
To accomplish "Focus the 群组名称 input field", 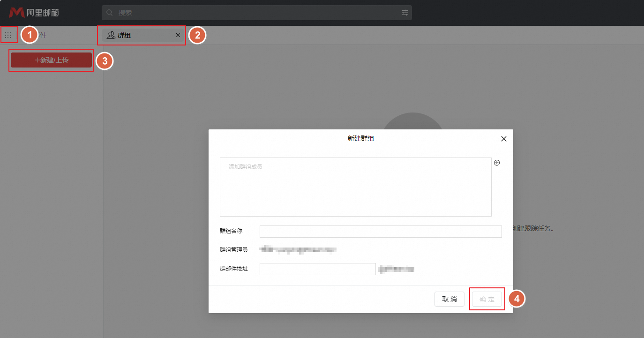I will pos(380,231).
